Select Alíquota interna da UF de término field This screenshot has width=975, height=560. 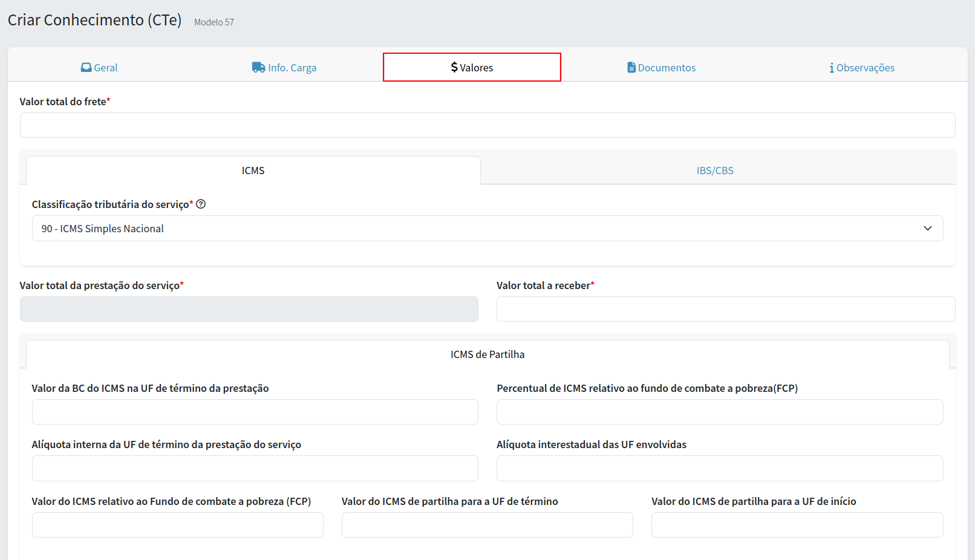pos(255,469)
